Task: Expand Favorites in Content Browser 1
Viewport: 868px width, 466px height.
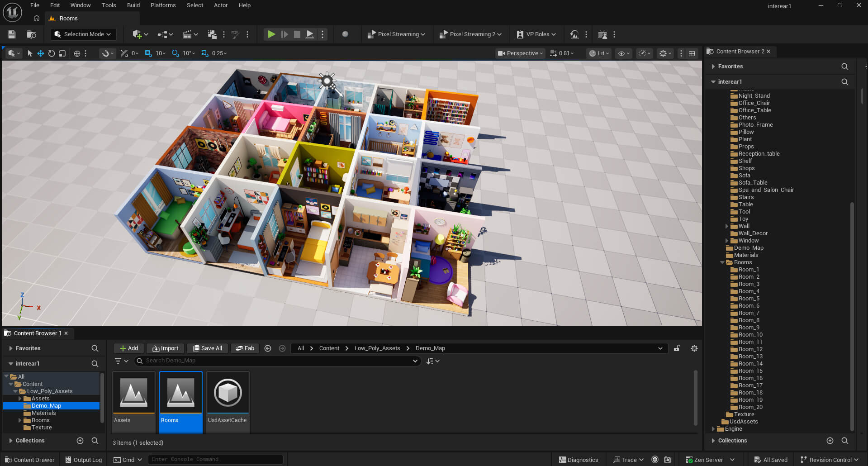Action: pos(11,348)
